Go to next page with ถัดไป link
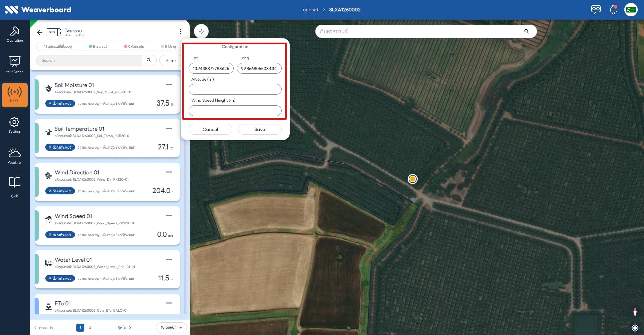This screenshot has width=644, height=335. 124,328
